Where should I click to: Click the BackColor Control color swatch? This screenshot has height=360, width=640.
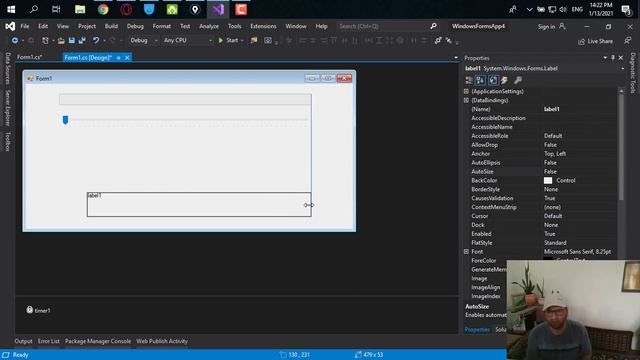tap(548, 180)
